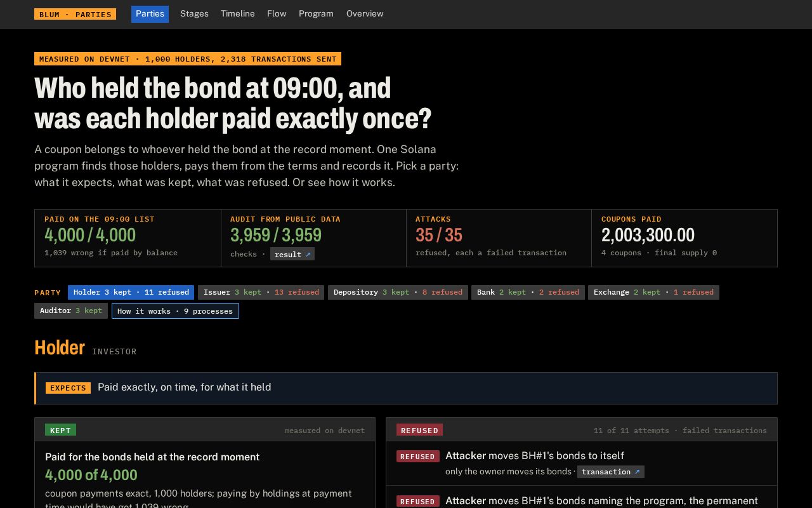Viewport: 812px width, 508px height.
Task: Click 'Paid exactly, on time' expectation text
Action: click(184, 387)
